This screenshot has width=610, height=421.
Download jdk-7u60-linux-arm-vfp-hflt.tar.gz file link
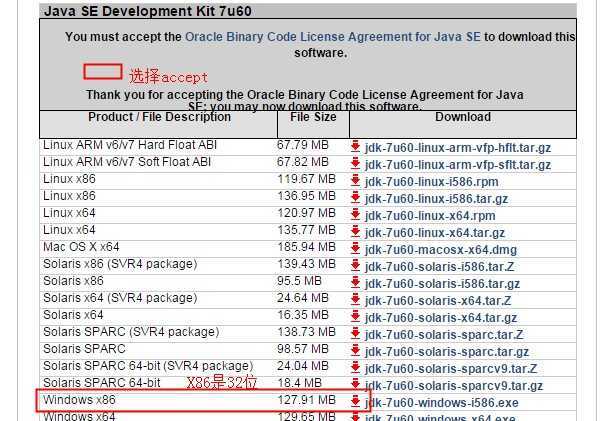tap(458, 148)
